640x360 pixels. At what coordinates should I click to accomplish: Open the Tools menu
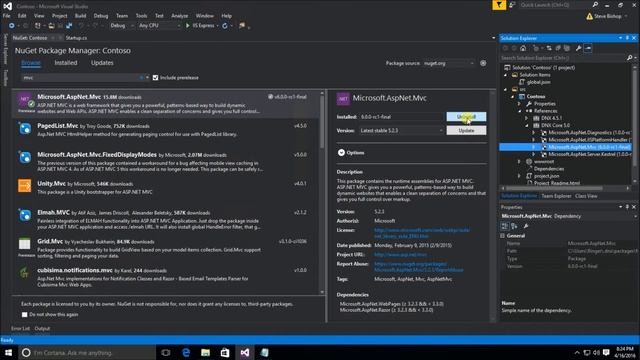pyautogui.click(x=141, y=16)
